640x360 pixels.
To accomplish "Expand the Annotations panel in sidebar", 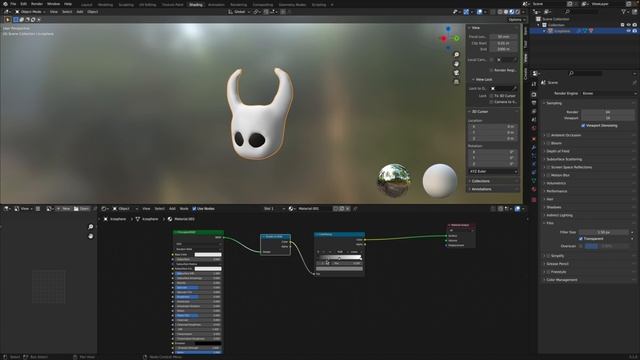I will (481, 189).
